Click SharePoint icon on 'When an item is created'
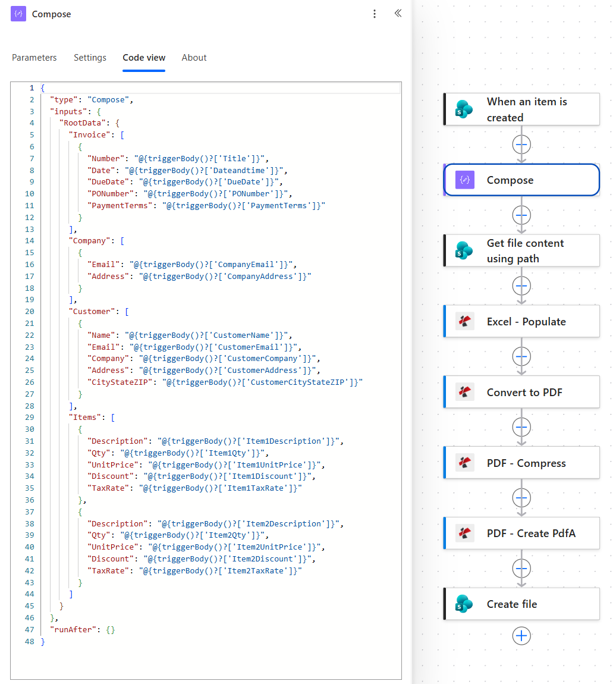The width and height of the screenshot is (616, 684). [x=464, y=109]
